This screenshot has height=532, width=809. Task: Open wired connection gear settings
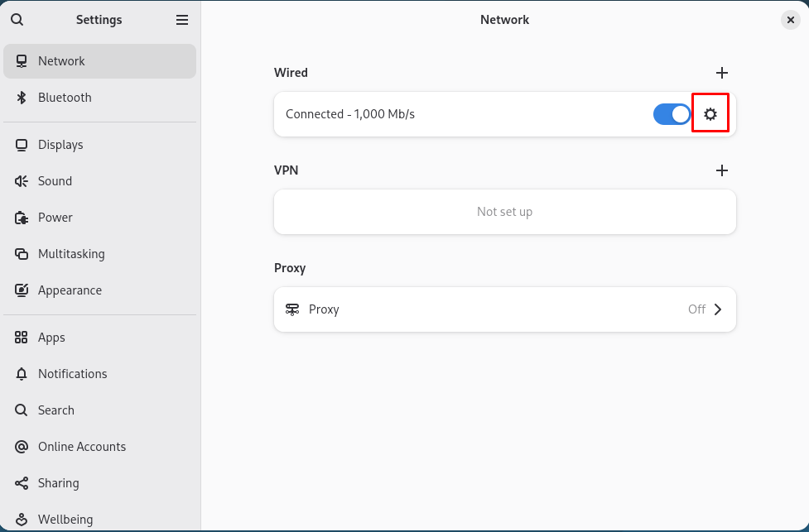tap(710, 114)
